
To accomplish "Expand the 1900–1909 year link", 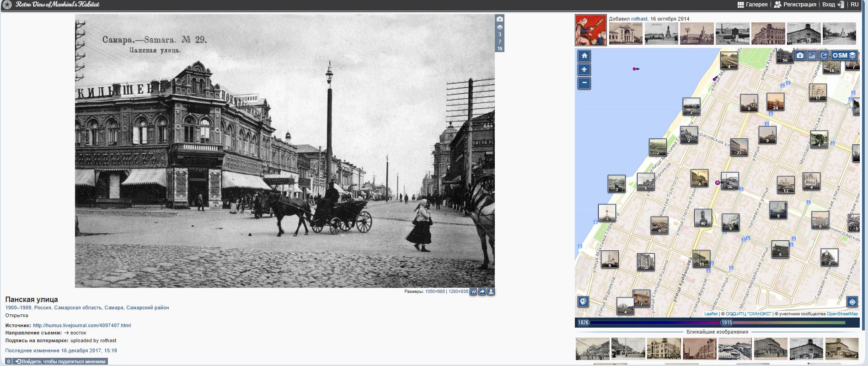I will (18, 308).
